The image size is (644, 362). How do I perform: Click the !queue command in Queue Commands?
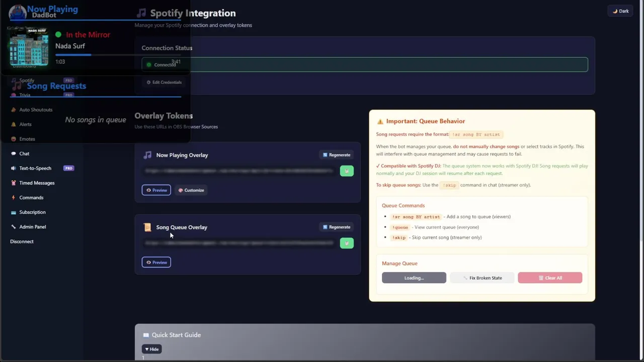tap(400, 227)
